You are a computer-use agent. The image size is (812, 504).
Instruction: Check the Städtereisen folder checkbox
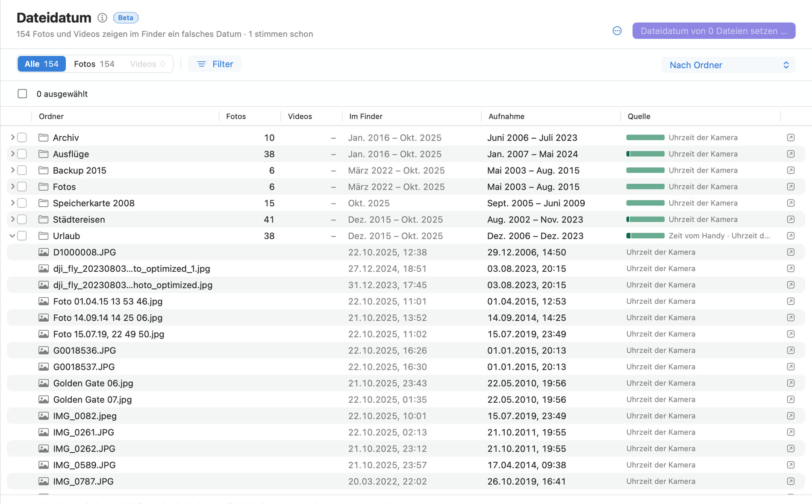tap(22, 219)
